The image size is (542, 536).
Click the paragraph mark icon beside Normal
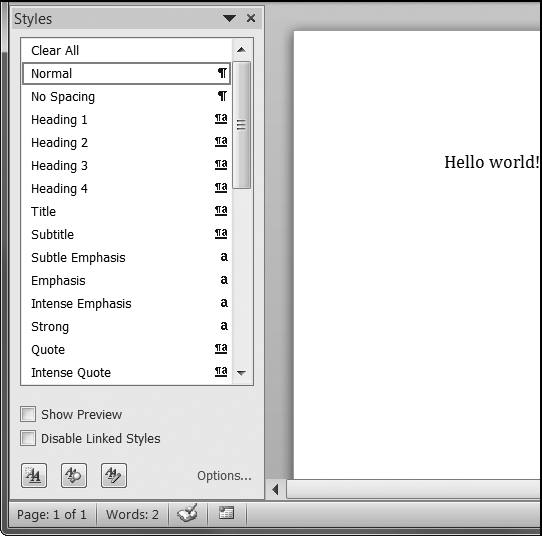(222, 73)
